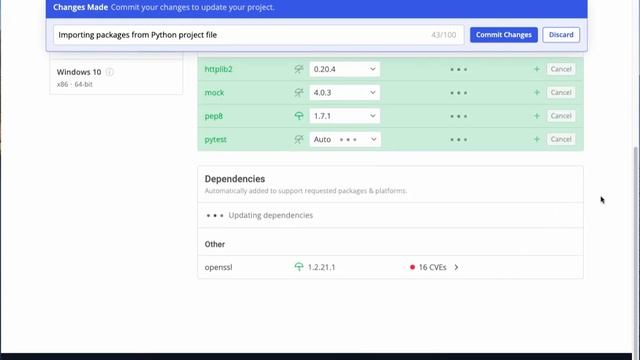This screenshot has width=640, height=360.
Task: Click the umbrella icon next to openssl
Action: [299, 267]
